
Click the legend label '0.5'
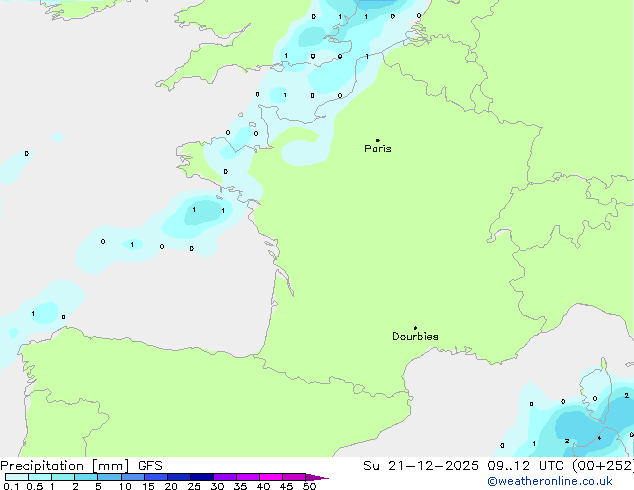(34, 486)
